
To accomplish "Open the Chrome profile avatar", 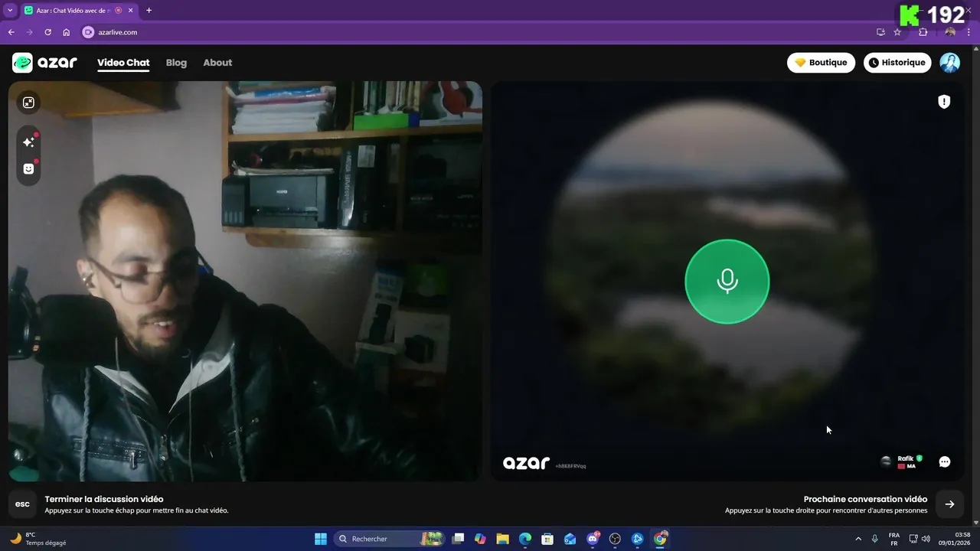I will 950,32.
